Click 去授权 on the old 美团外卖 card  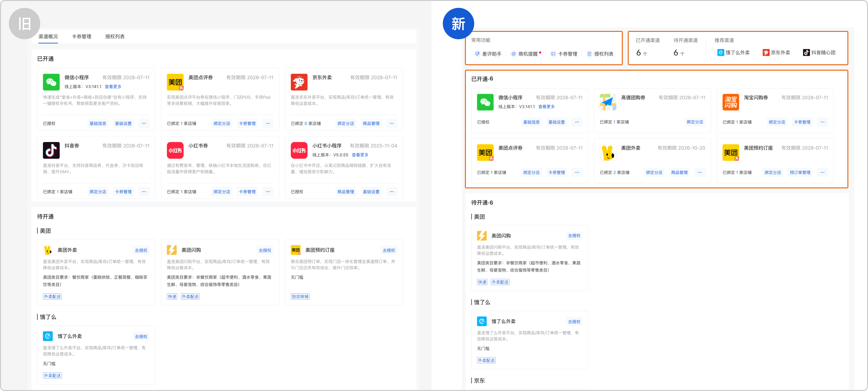[x=141, y=250]
